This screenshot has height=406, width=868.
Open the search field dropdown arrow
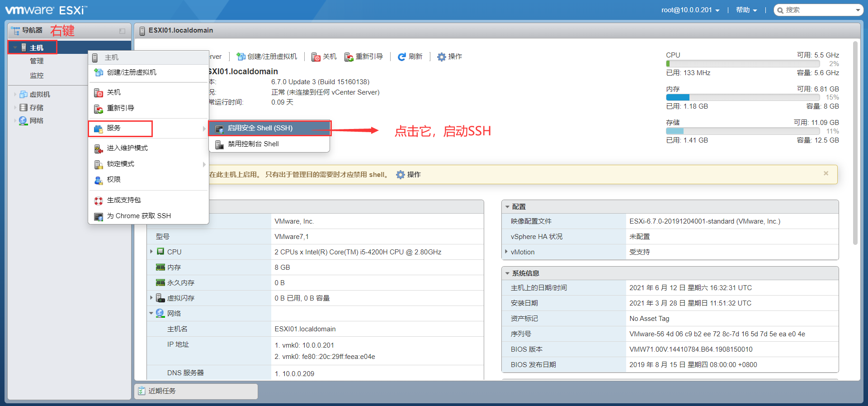858,10
